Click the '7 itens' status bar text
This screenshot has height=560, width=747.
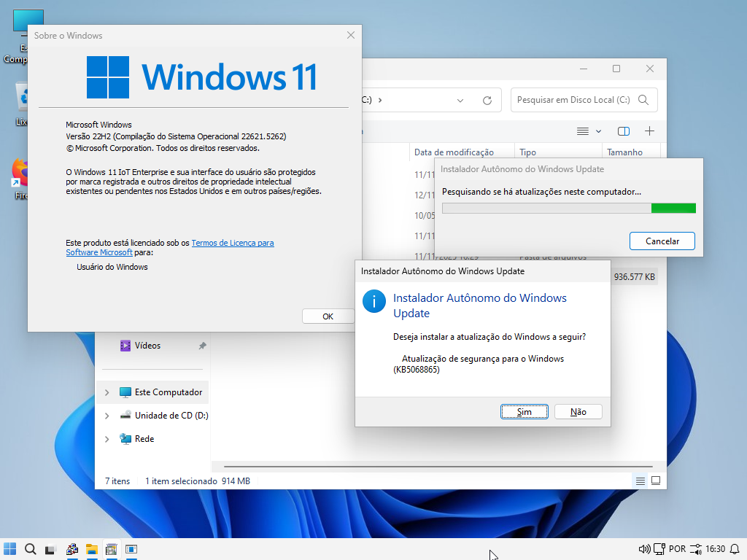(117, 481)
